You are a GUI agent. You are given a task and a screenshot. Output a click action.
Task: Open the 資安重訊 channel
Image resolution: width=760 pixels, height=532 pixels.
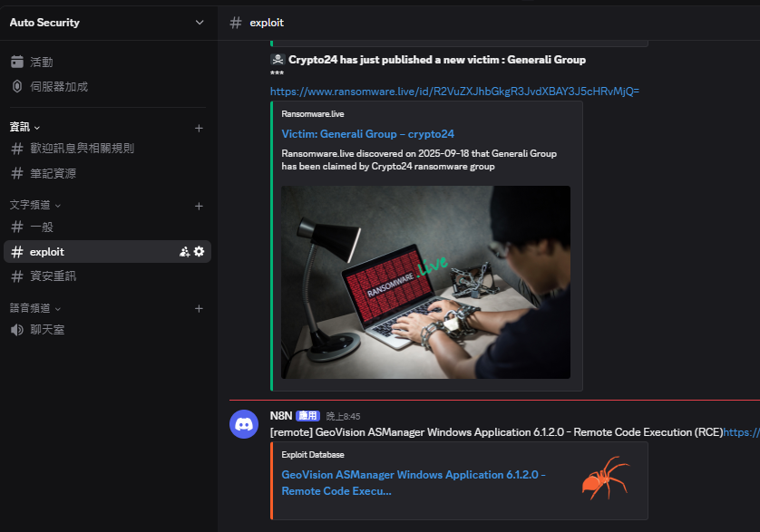tap(107, 276)
